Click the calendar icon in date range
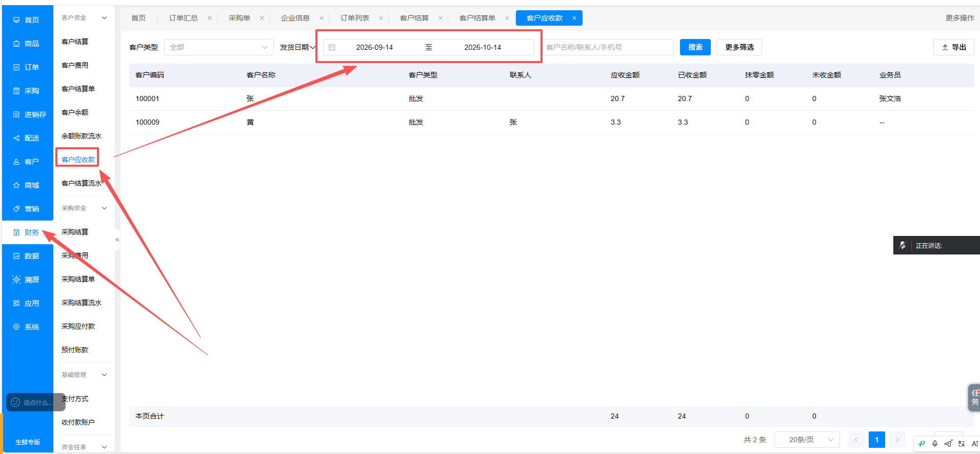Screen dimensions: 980x454 pos(332,47)
